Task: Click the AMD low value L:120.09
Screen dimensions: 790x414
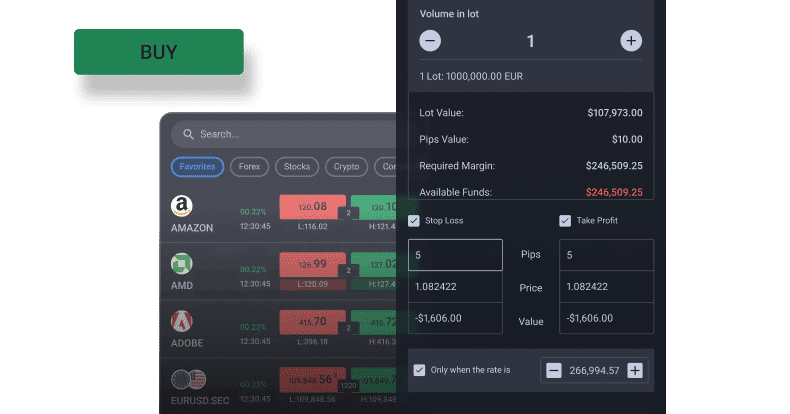Action: pos(312,284)
